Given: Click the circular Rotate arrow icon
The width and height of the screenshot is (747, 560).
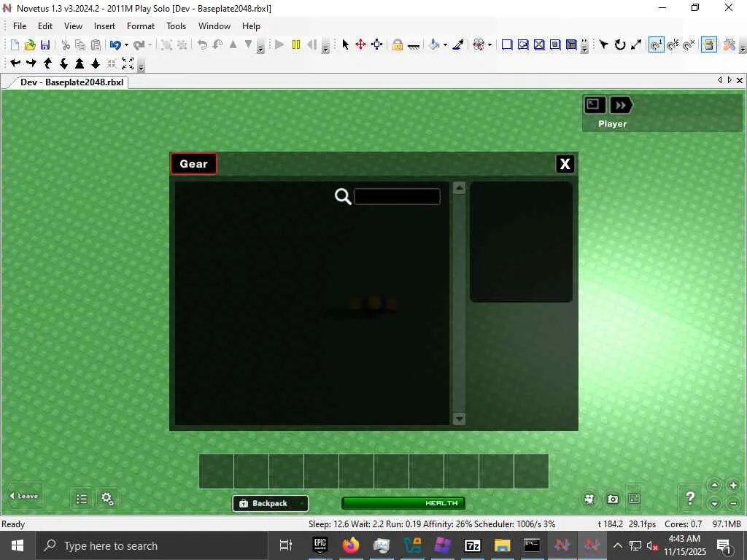Looking at the screenshot, I should coord(620,44).
